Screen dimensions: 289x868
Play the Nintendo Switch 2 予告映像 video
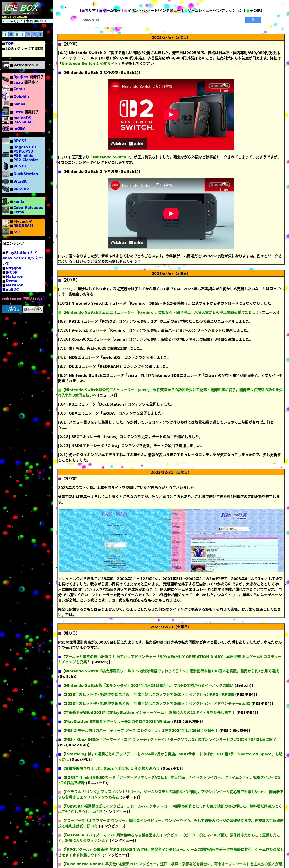pos(171,214)
